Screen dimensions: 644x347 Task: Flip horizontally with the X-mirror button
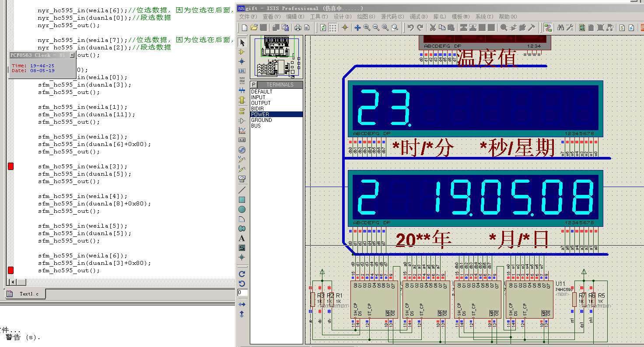242,304
